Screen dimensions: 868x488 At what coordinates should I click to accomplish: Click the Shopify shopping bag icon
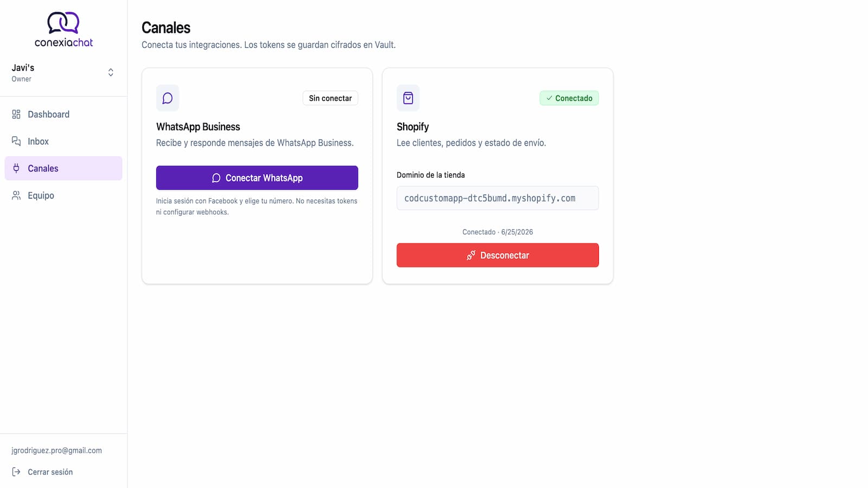[408, 98]
